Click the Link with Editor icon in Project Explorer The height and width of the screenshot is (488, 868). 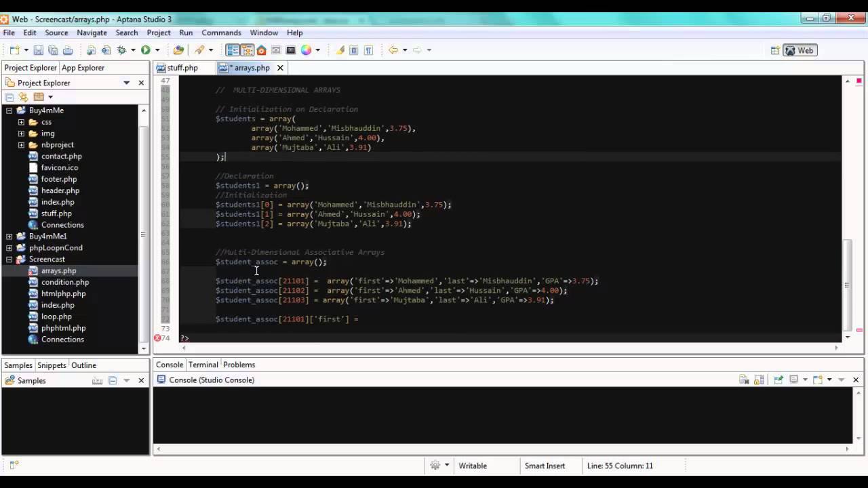(x=24, y=97)
